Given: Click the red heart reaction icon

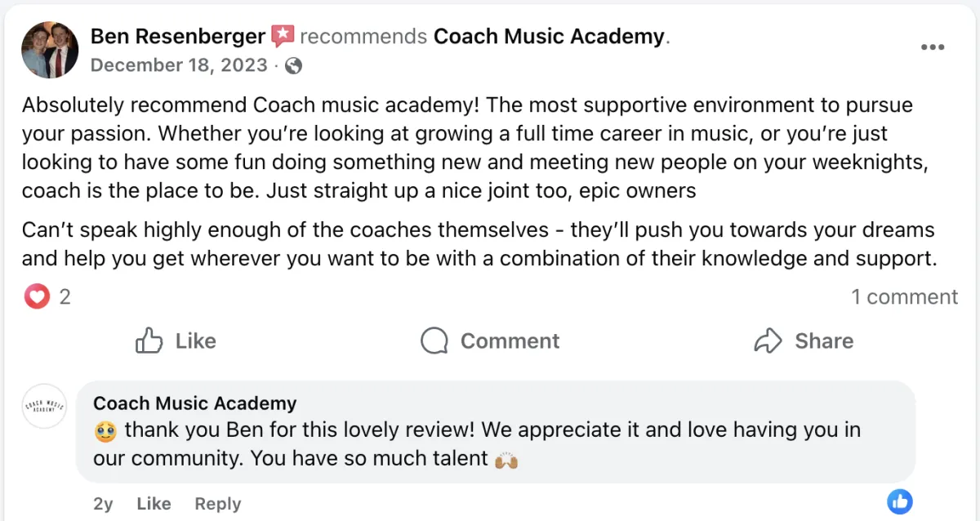Looking at the screenshot, I should pyautogui.click(x=37, y=296).
